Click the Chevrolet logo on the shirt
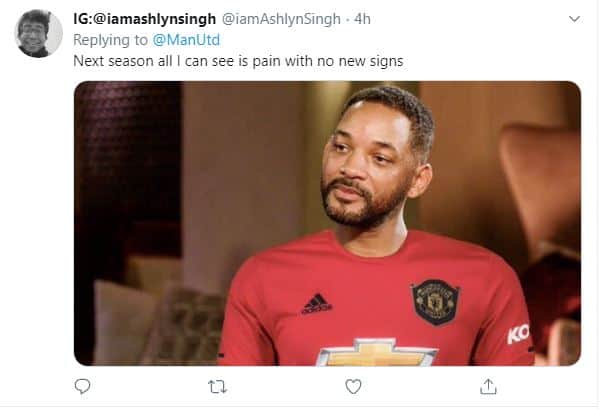The width and height of the screenshot is (600, 409). 376,353
